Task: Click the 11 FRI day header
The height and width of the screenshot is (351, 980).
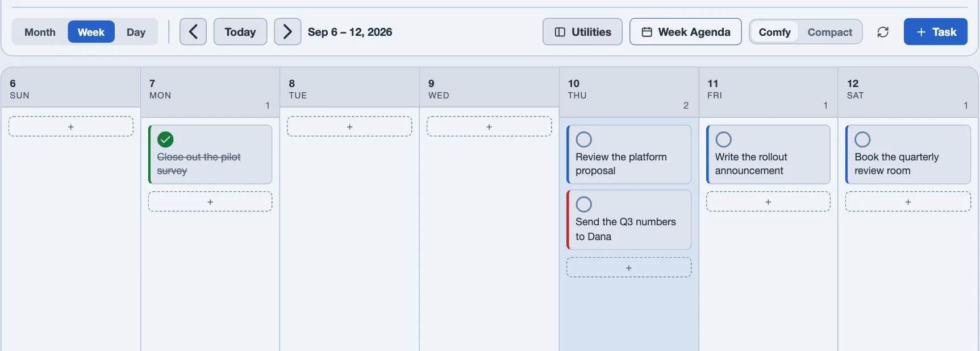Action: click(x=768, y=93)
